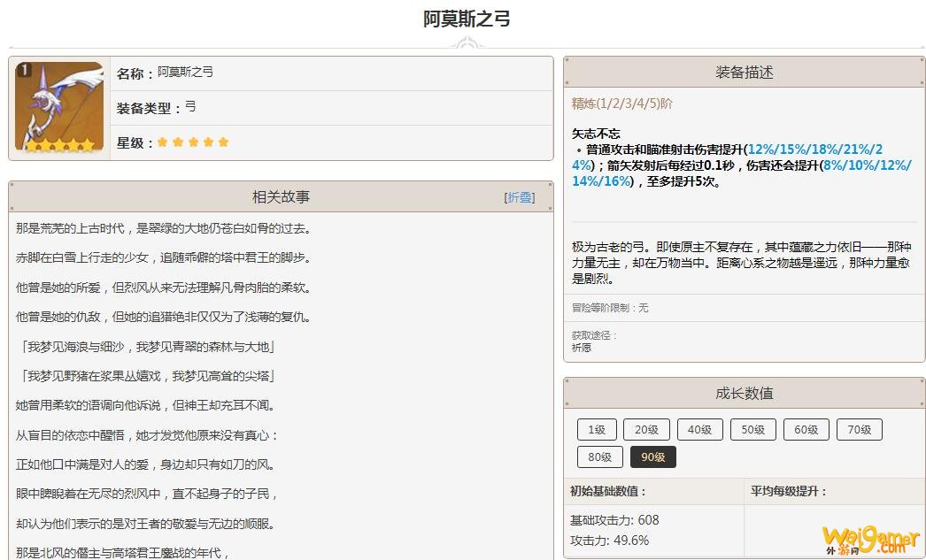Click the rank badge "1" on weapon icon
Image resolution: width=926 pixels, height=560 pixels.
point(24,71)
